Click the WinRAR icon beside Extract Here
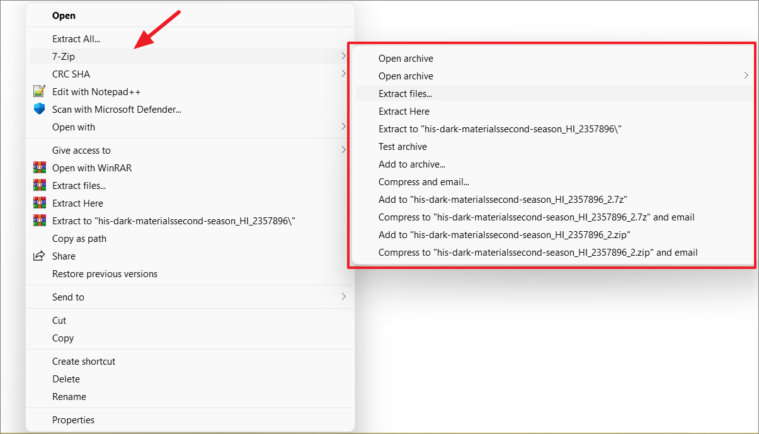Image resolution: width=759 pixels, height=434 pixels. [39, 203]
